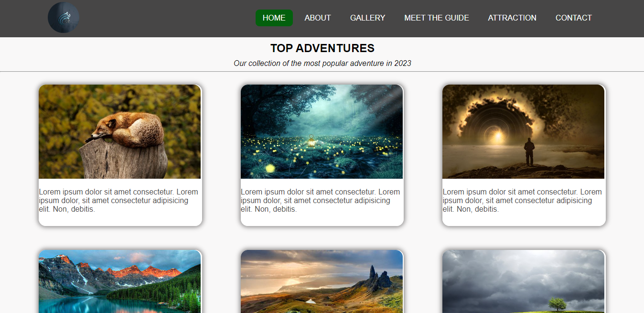Open MEET THE GUIDE page
Screen dimensions: 644x313
click(436, 18)
